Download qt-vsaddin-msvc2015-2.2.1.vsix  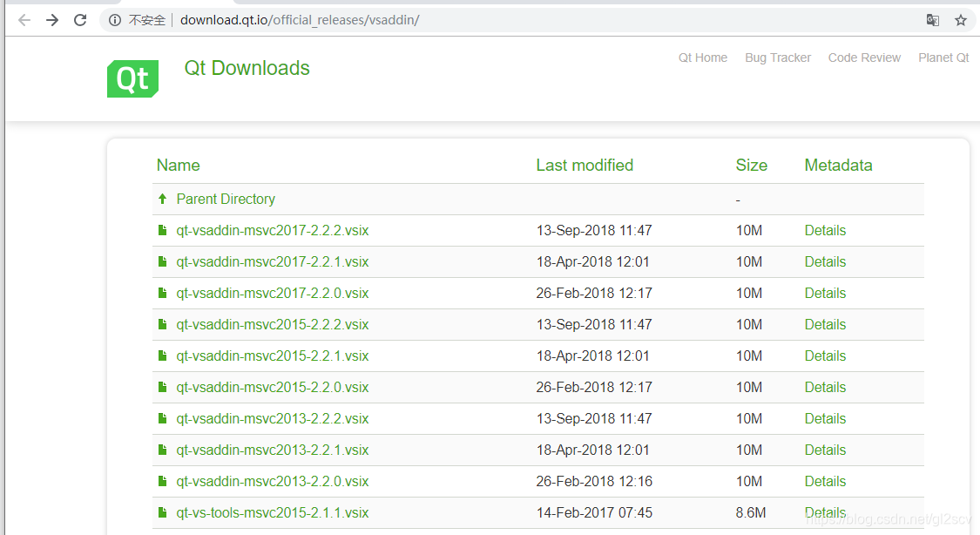(x=273, y=356)
